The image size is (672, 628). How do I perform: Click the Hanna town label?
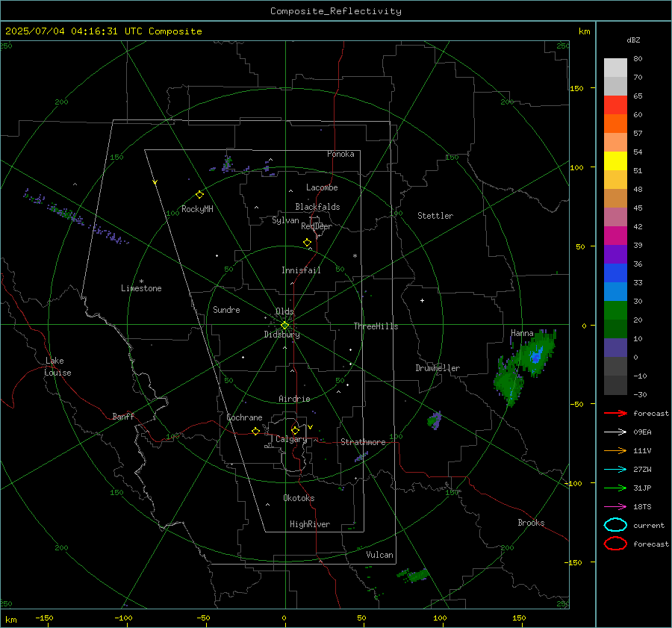tap(522, 333)
